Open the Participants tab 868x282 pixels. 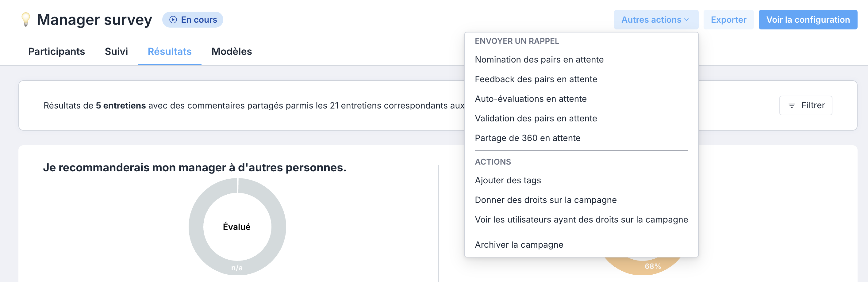coord(56,51)
